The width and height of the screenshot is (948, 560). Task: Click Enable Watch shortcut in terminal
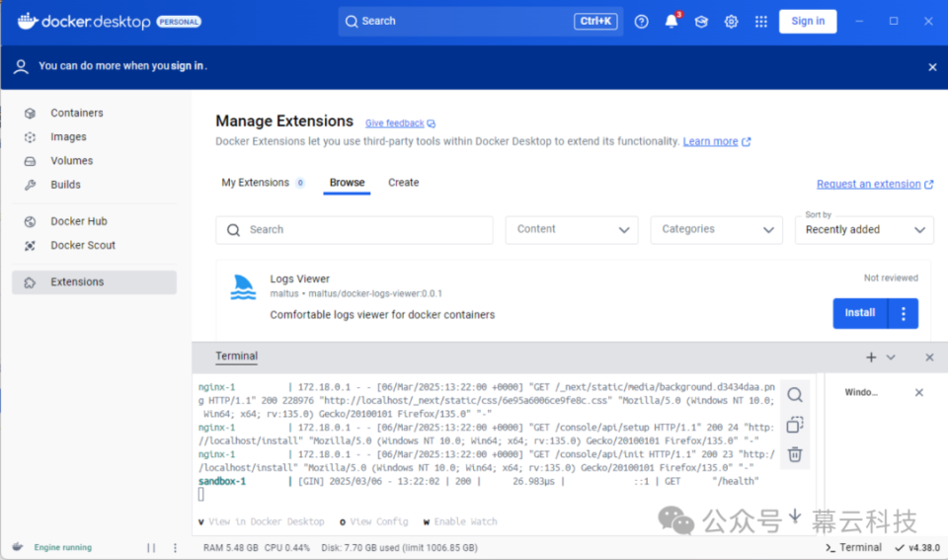[x=460, y=521]
